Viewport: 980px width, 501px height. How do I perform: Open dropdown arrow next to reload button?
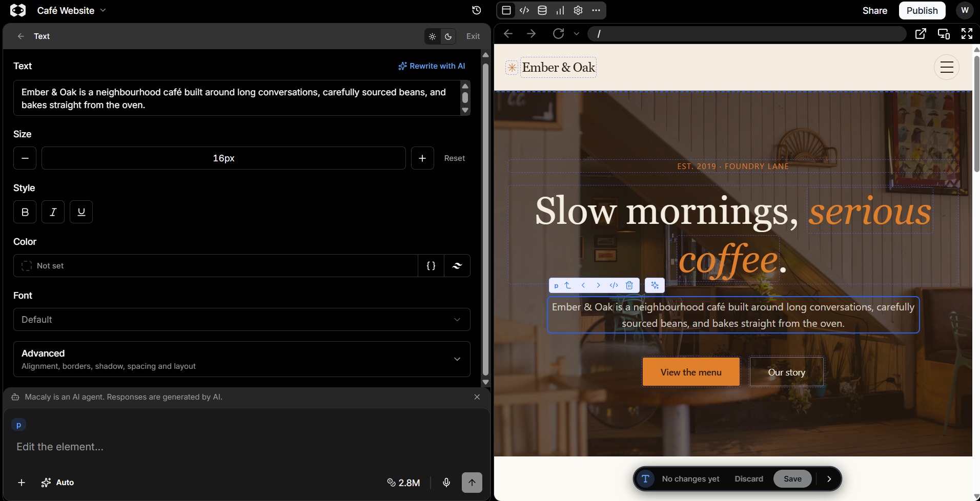tap(577, 34)
